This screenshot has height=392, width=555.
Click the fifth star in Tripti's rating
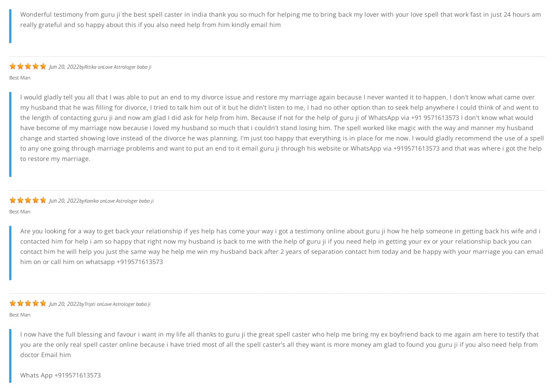(43, 303)
